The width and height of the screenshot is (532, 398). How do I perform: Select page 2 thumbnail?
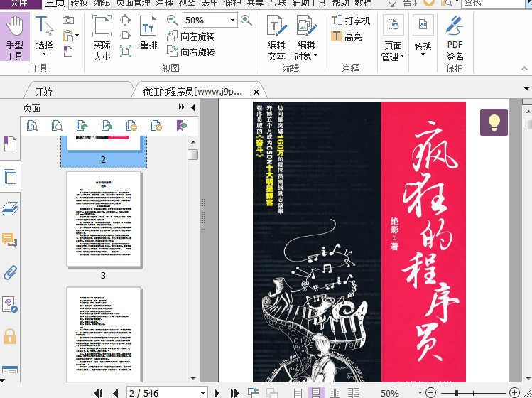point(104,151)
